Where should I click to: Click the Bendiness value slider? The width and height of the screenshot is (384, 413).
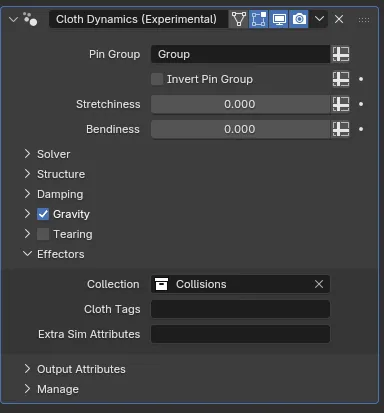point(240,129)
